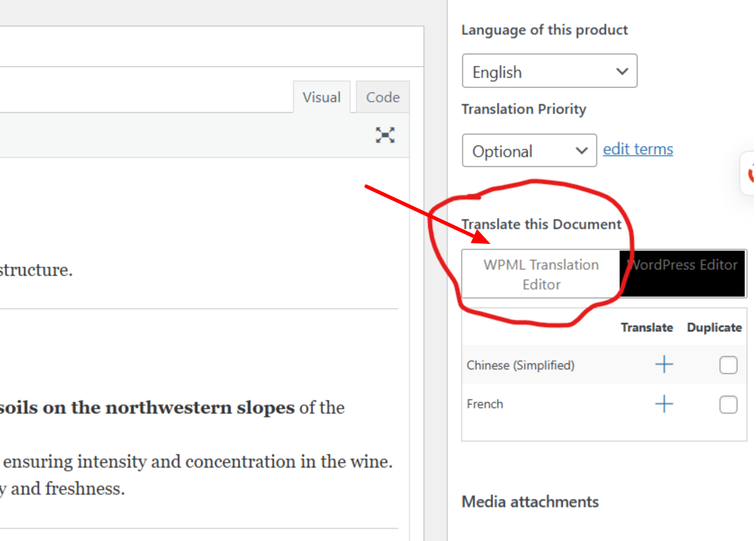The width and height of the screenshot is (756, 541).
Task: Check Duplicate box for French
Action: [x=728, y=404]
